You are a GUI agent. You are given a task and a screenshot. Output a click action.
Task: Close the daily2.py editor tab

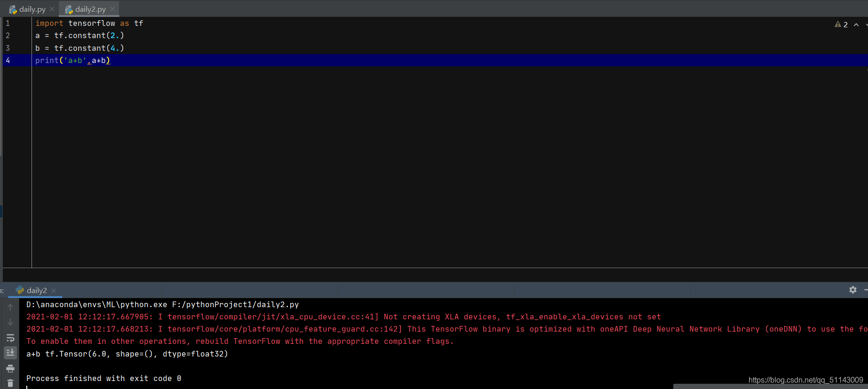pos(112,9)
